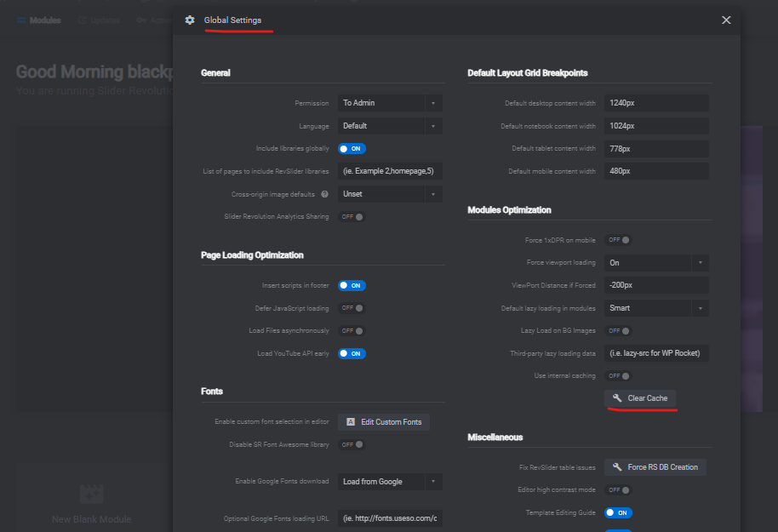Viewport: 778px width, 532px height.
Task: Open the Updates tab
Action: pos(100,20)
